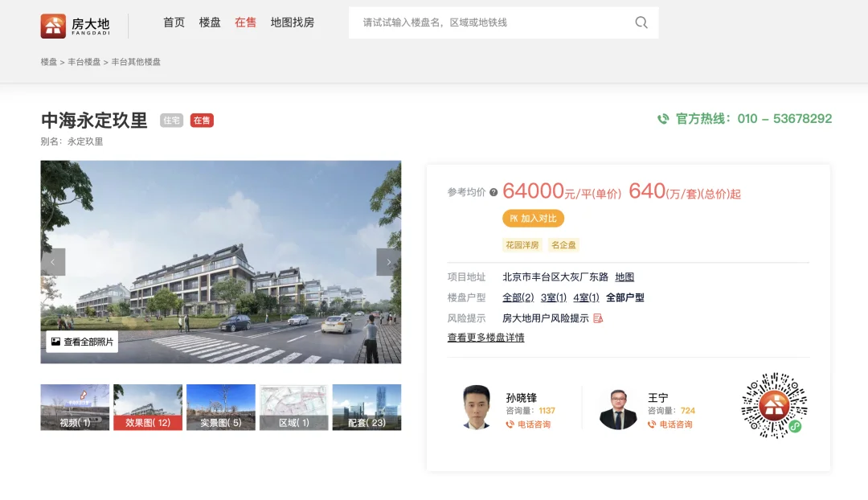This screenshot has height=500, width=868.
Task: Click the 花园洋房 tag
Action: pyautogui.click(x=522, y=245)
